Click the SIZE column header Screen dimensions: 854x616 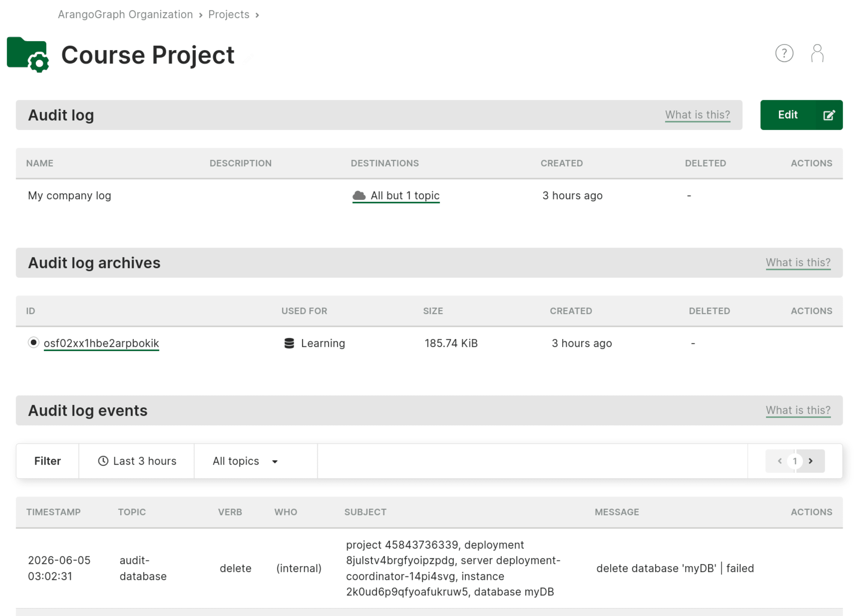(433, 311)
